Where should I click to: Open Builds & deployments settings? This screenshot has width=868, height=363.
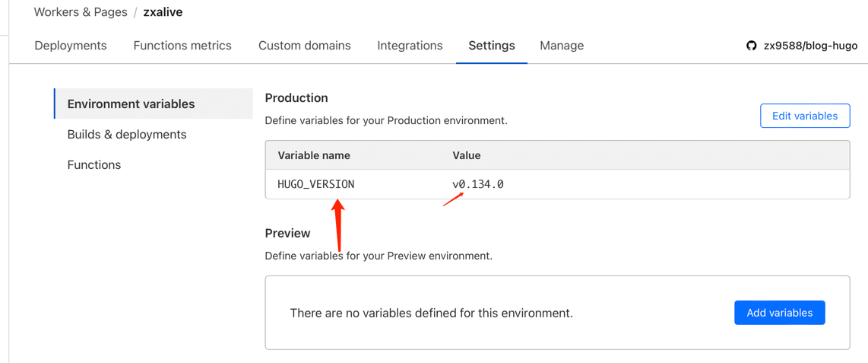[x=127, y=135]
